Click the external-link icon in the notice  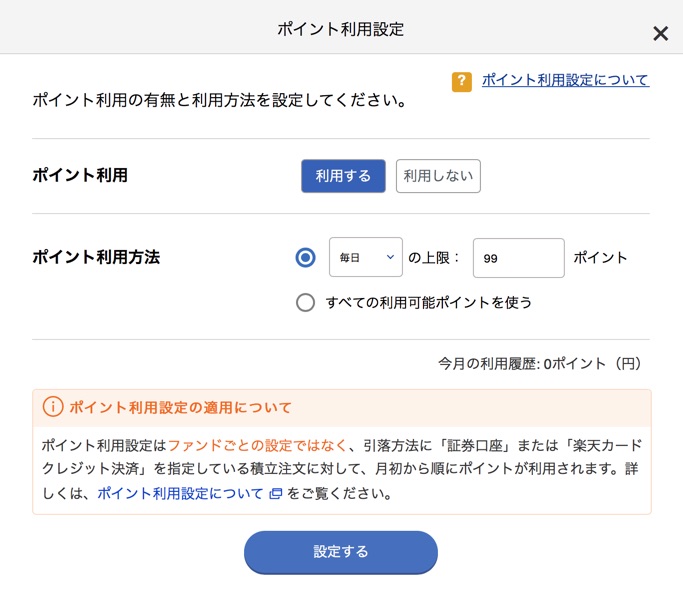coord(275,494)
